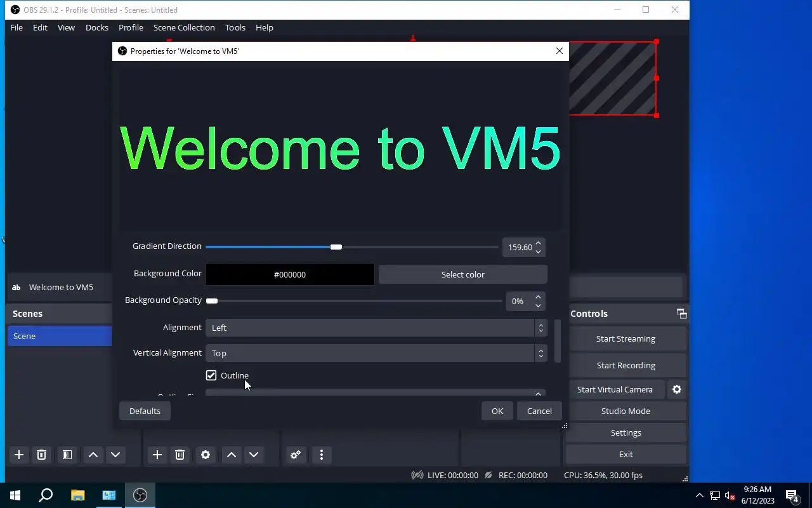812x508 pixels.
Task: Delete selected source with Sources trash icon
Action: [x=180, y=455]
